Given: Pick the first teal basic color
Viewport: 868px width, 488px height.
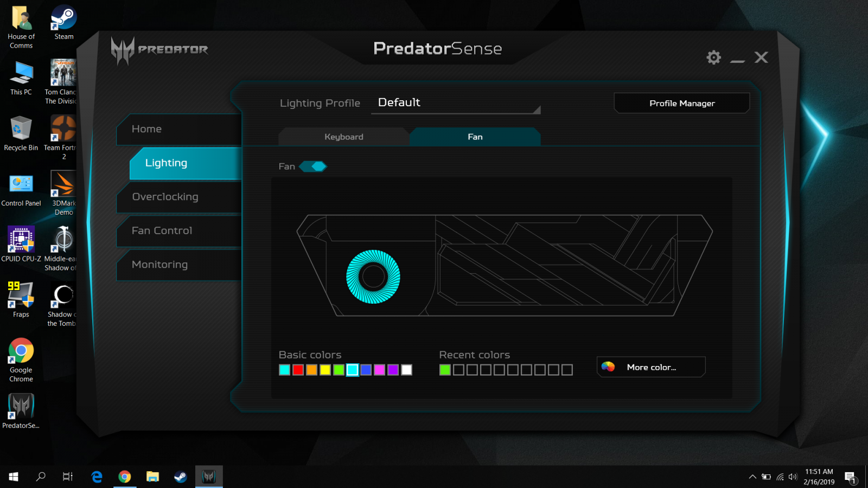Looking at the screenshot, I should (284, 370).
